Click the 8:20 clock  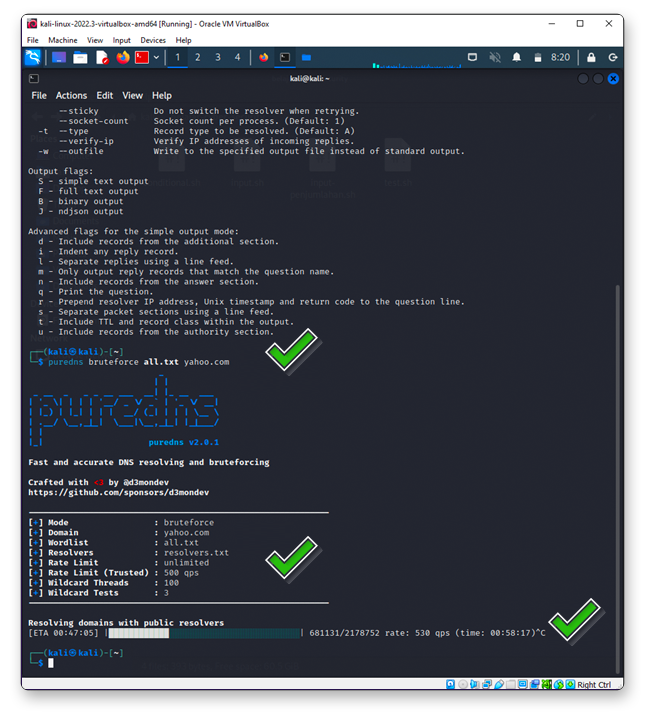[560, 57]
